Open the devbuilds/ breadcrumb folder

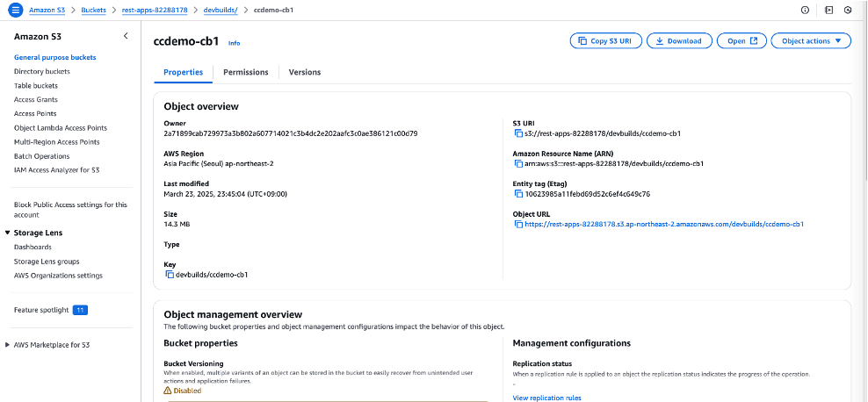tap(221, 10)
